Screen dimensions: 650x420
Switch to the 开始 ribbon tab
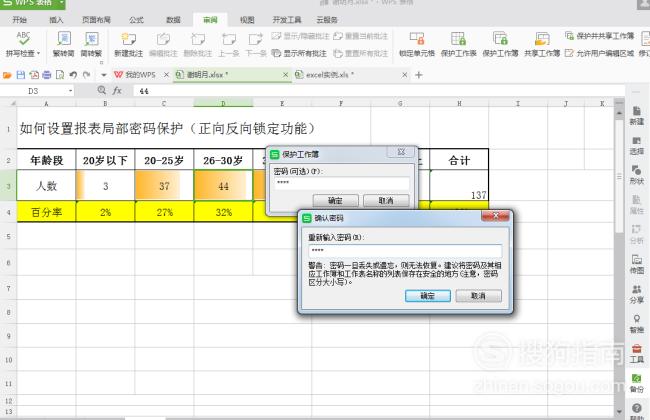tap(19, 20)
